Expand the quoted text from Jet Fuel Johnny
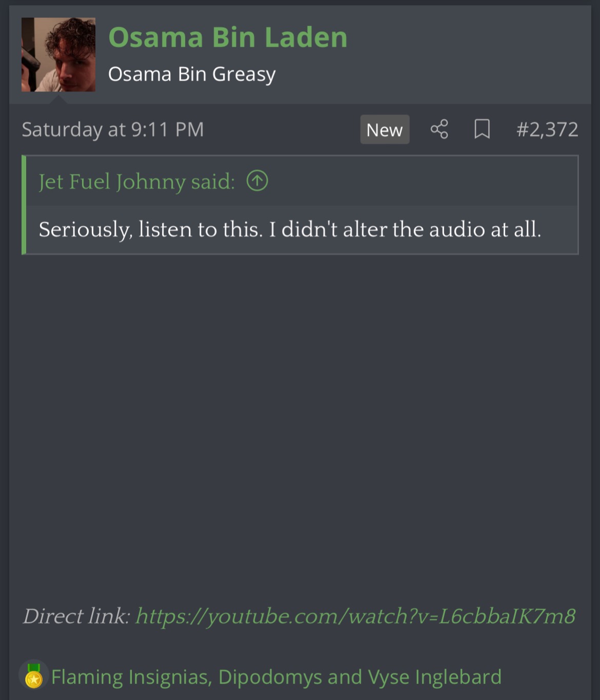This screenshot has width=600, height=700. [290, 229]
